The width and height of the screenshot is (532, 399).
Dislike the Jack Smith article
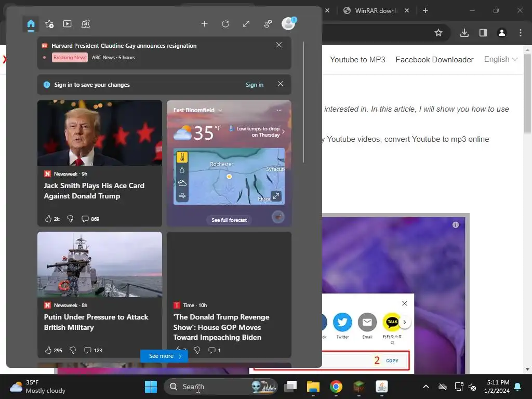coord(70,219)
